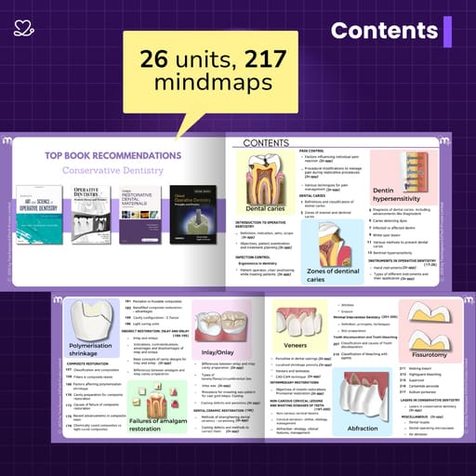Click 'Infected vs affected dentin' entry
The height and width of the screenshot is (476, 476).
click(394, 228)
